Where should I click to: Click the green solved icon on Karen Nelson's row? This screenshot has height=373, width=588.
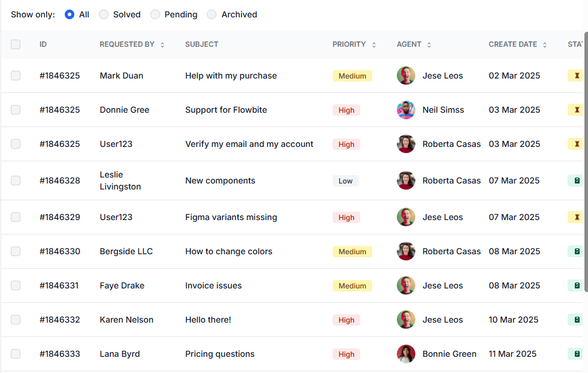(x=577, y=320)
